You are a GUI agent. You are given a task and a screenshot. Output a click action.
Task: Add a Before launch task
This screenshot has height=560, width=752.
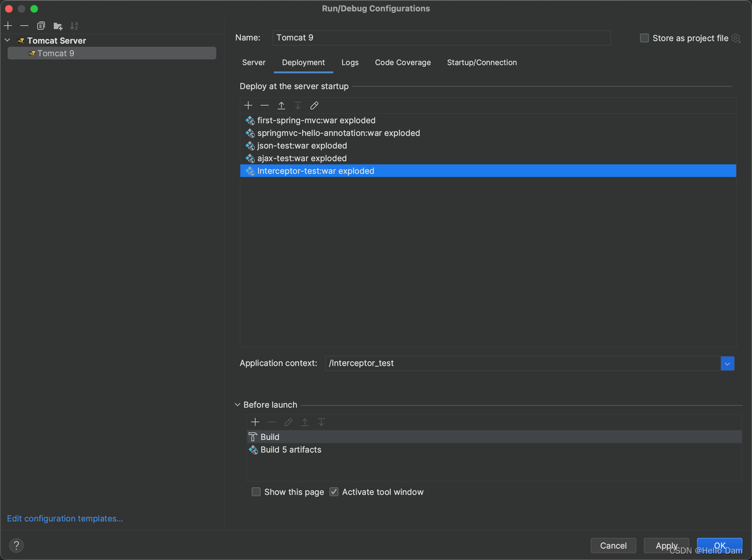pos(255,422)
